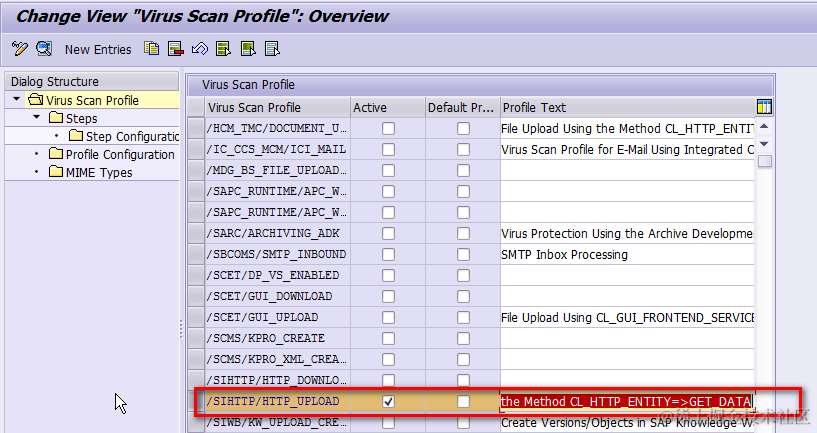Click /SIWB/KW_UPLOAD_CRE profile name cell
817x433 pixels.
coord(278,422)
